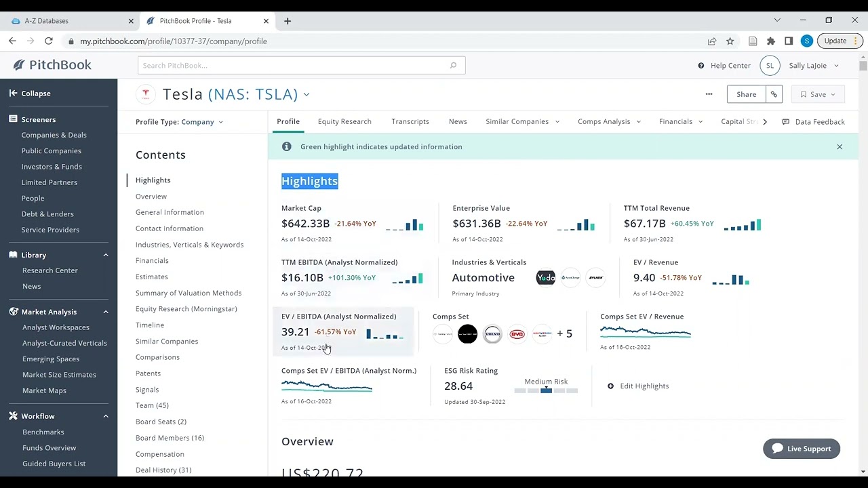Go back in browser history
The width and height of the screenshot is (868, 488).
(12, 41)
